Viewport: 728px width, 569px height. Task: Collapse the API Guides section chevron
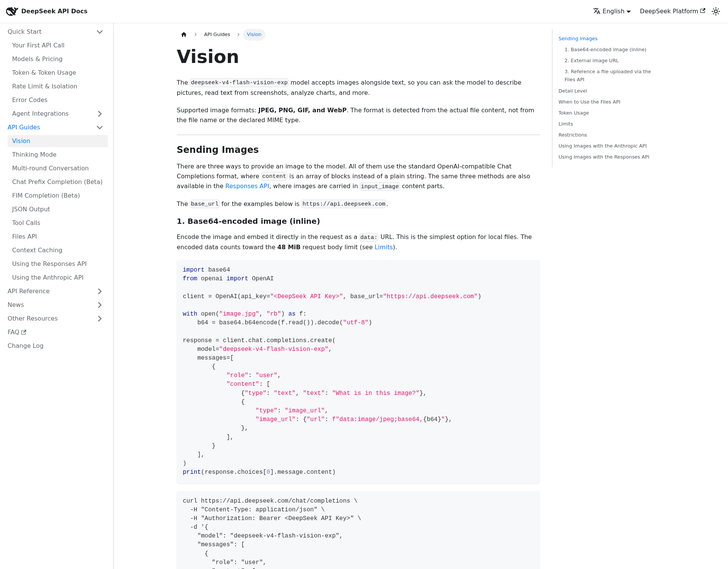(x=100, y=127)
